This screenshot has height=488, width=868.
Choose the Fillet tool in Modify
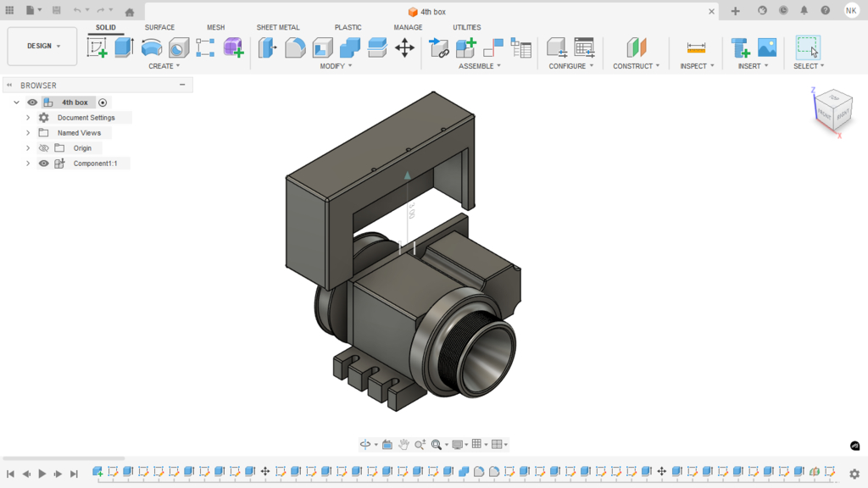point(295,47)
